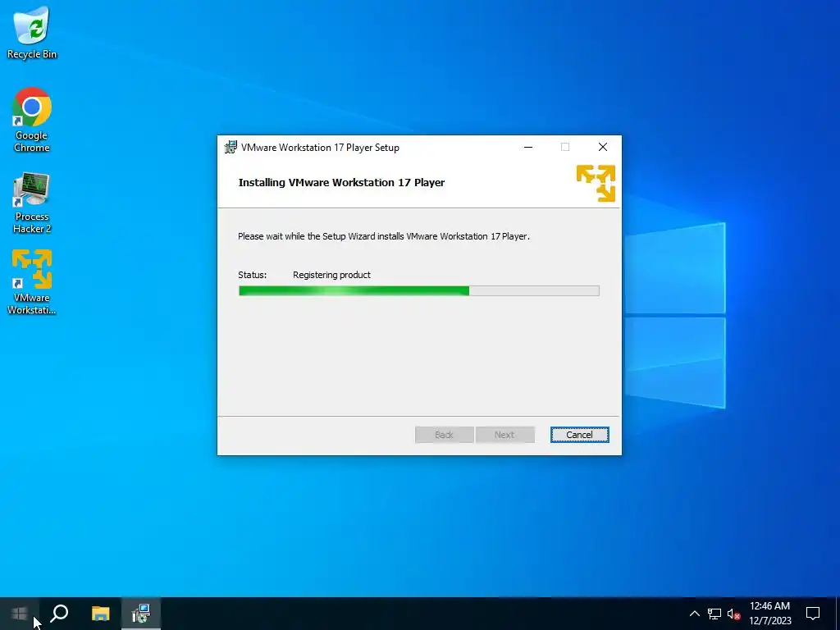840x630 pixels.
Task: Click the disabled Back button
Action: coord(444,435)
